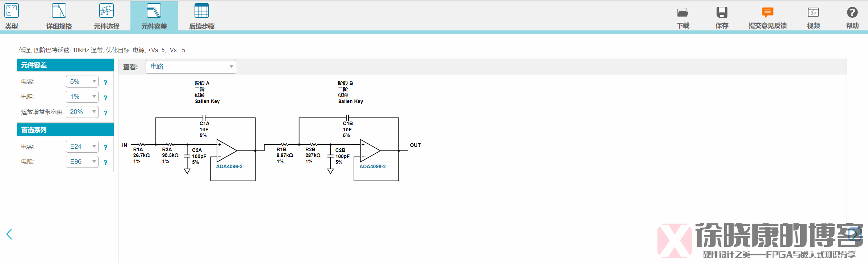Click the C2A 100pF capacitor label

point(199,156)
